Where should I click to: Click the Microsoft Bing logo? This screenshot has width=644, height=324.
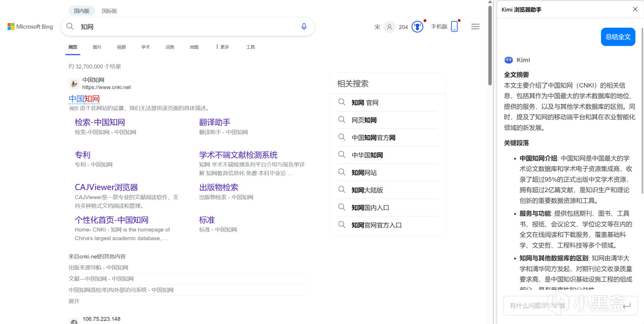tap(30, 27)
